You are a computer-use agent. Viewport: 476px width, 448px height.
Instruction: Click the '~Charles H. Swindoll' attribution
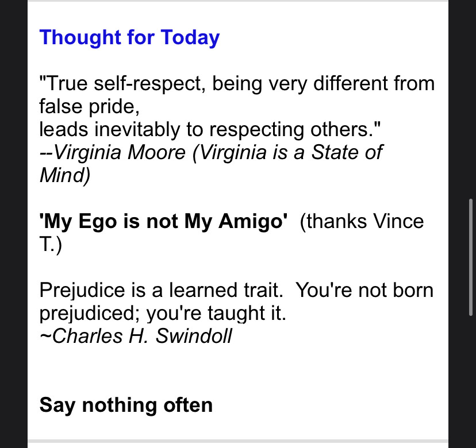(x=135, y=337)
